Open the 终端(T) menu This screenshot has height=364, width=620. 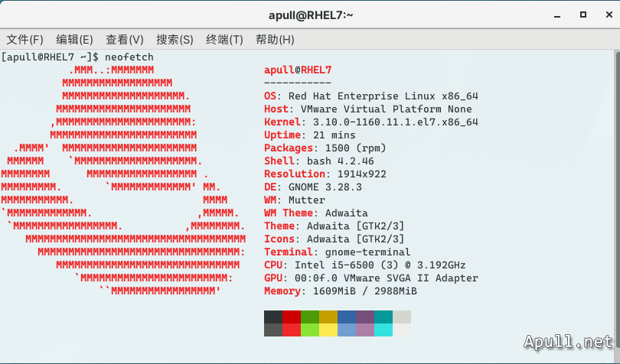(x=224, y=40)
